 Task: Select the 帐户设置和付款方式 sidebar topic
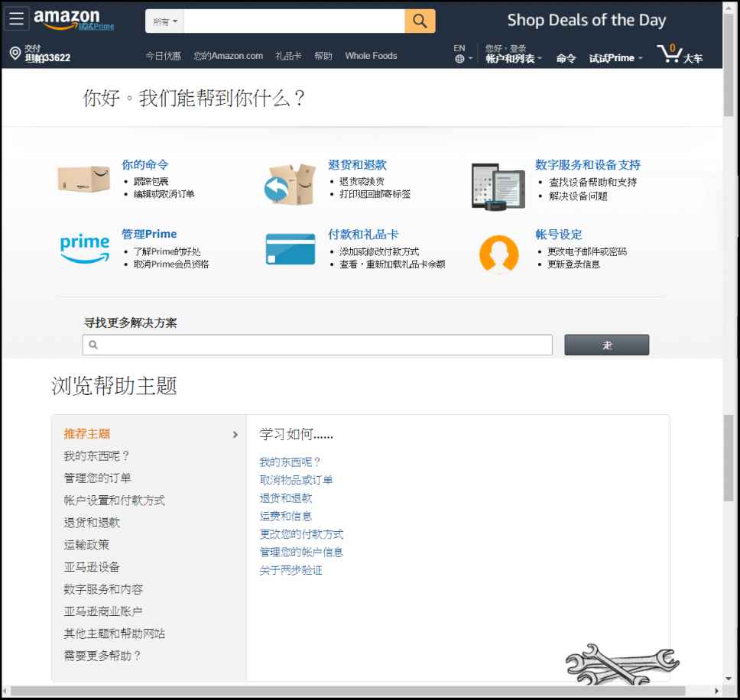tap(114, 500)
